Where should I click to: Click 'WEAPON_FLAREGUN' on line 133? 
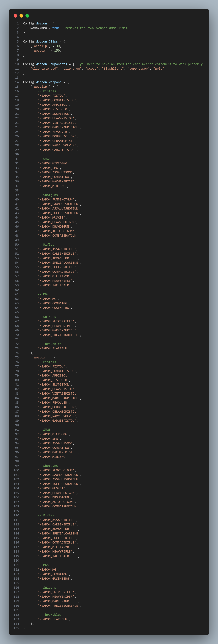[53, 619]
